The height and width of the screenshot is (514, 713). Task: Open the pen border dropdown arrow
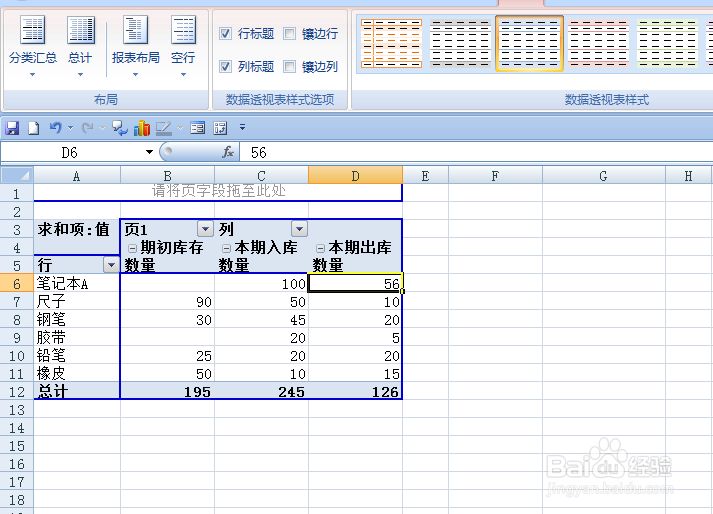[181, 128]
